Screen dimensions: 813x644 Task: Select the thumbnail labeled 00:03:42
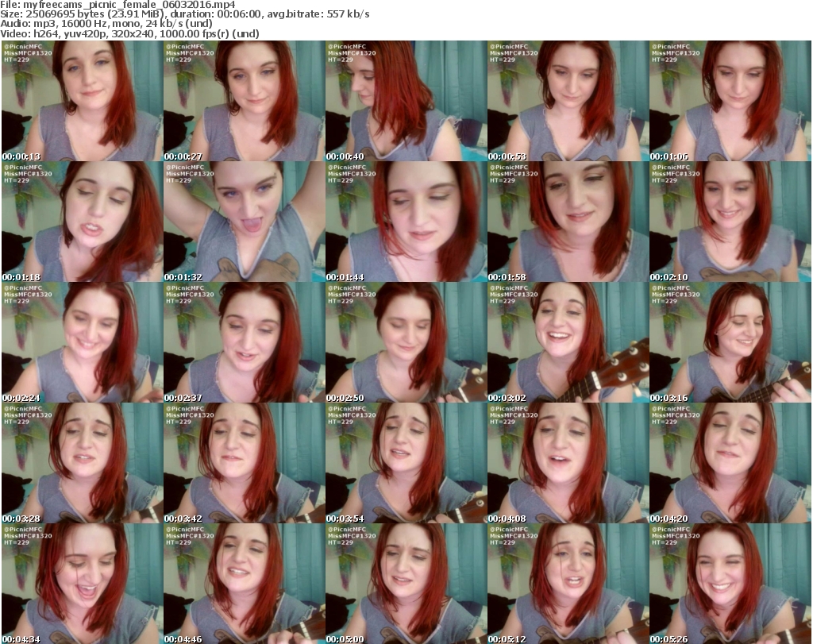point(244,463)
